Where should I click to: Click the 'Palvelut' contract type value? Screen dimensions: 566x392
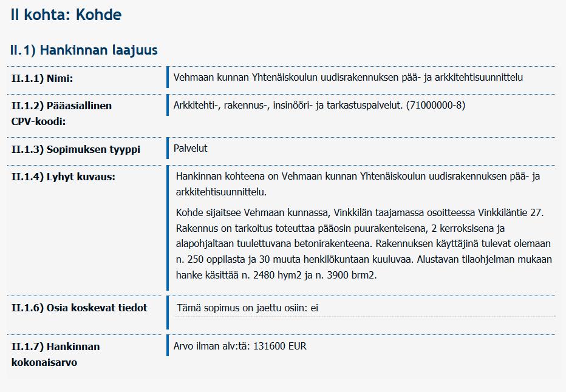[190, 148]
